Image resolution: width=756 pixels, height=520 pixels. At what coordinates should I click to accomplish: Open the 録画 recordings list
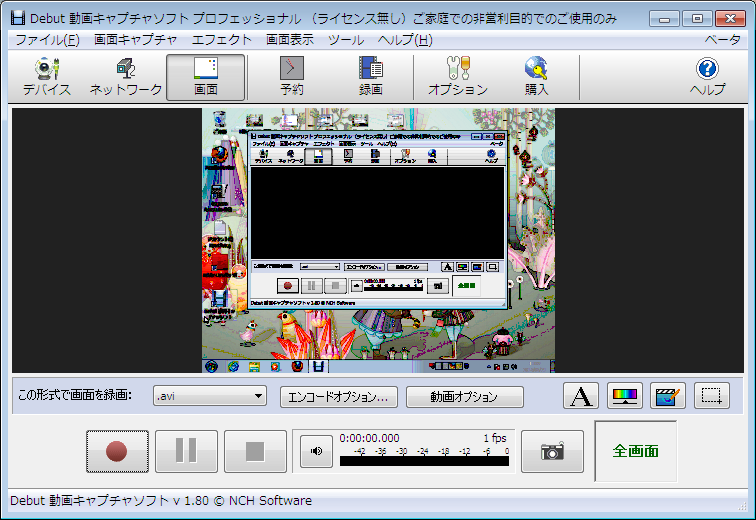pos(370,77)
